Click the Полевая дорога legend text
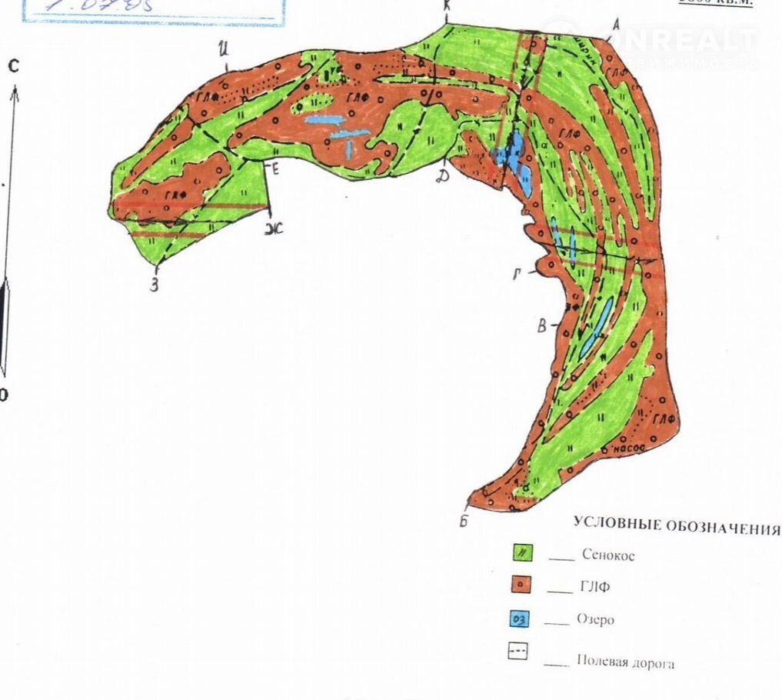The width and height of the screenshot is (782, 700). (624, 662)
